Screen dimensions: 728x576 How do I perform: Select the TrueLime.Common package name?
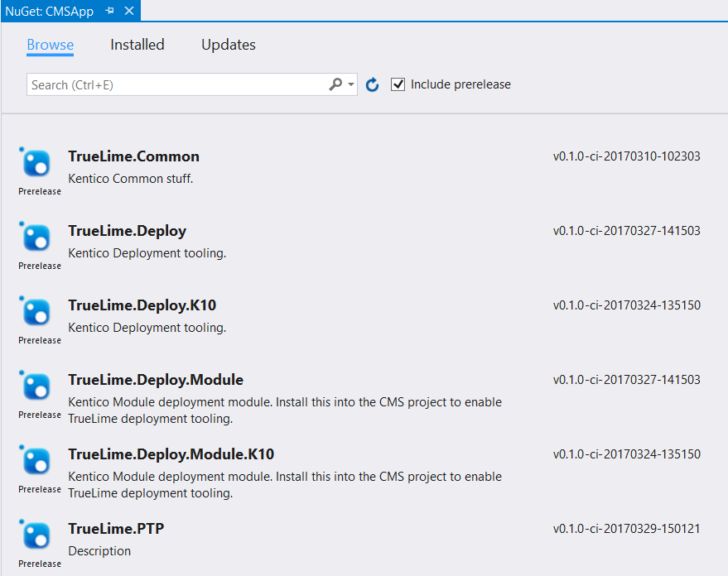pyautogui.click(x=133, y=156)
